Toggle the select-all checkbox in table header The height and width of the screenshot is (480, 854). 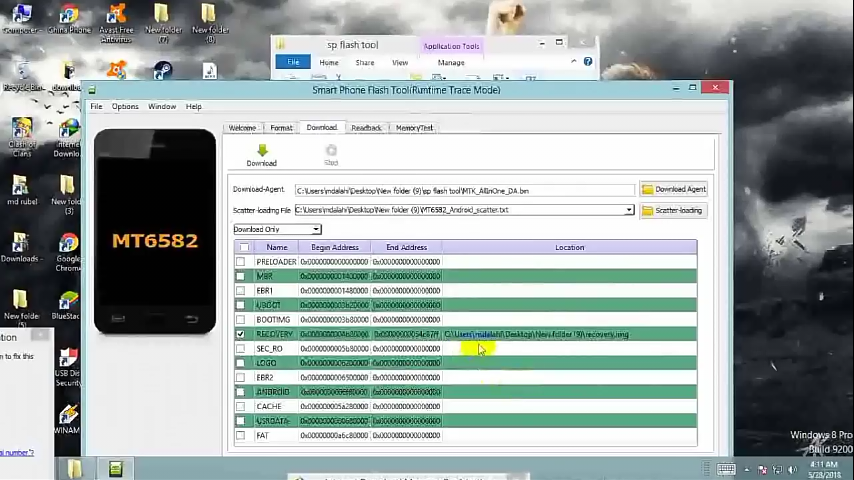244,247
